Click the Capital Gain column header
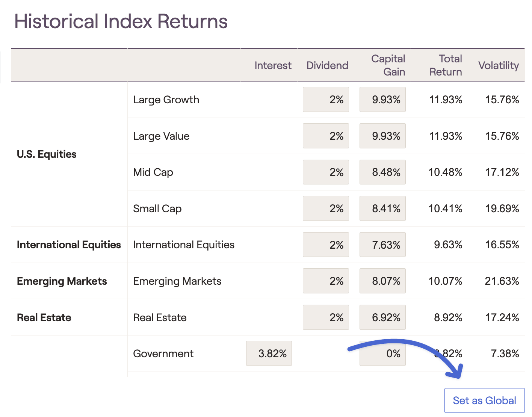The width and height of the screenshot is (532, 417). (x=388, y=65)
